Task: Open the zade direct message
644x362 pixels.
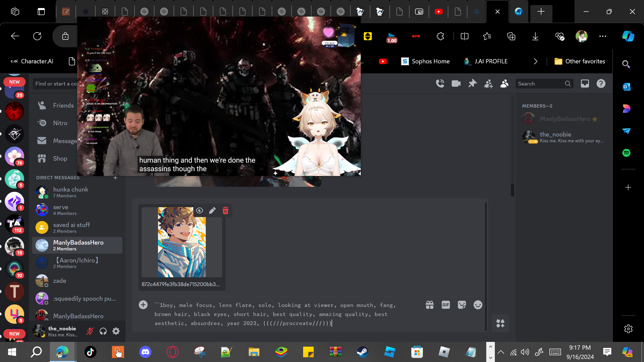Action: (77, 281)
